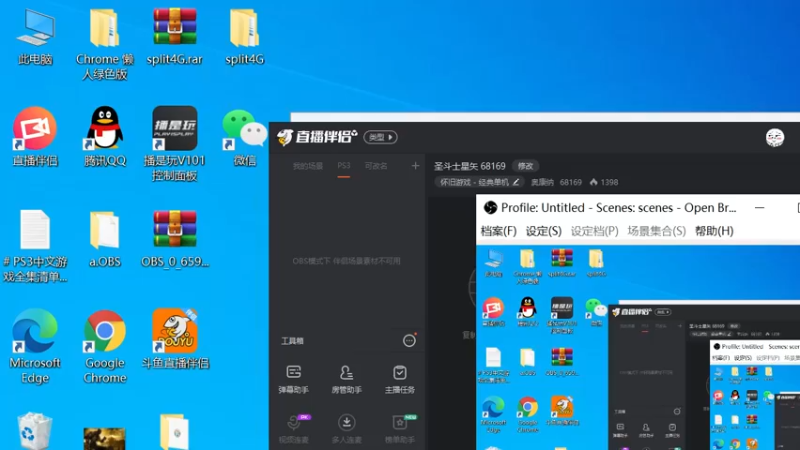Switch to the 可改名 scene tab
The image size is (800, 450).
click(x=376, y=166)
